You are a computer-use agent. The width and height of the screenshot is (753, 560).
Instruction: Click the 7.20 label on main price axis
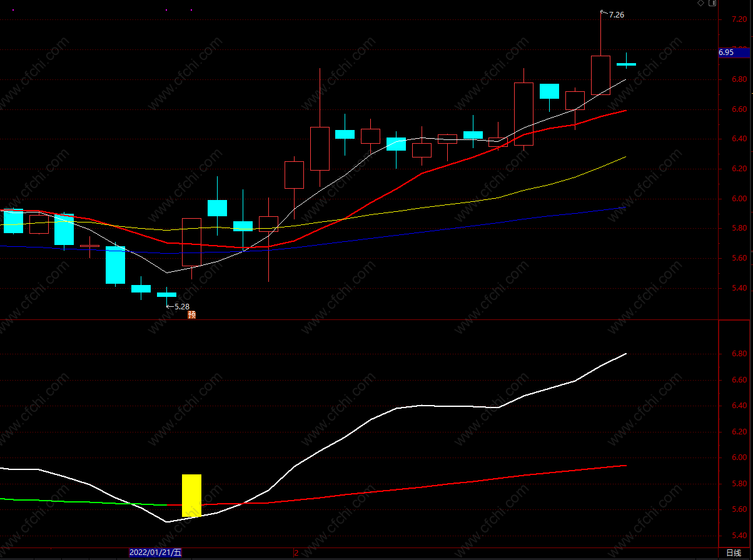click(739, 19)
